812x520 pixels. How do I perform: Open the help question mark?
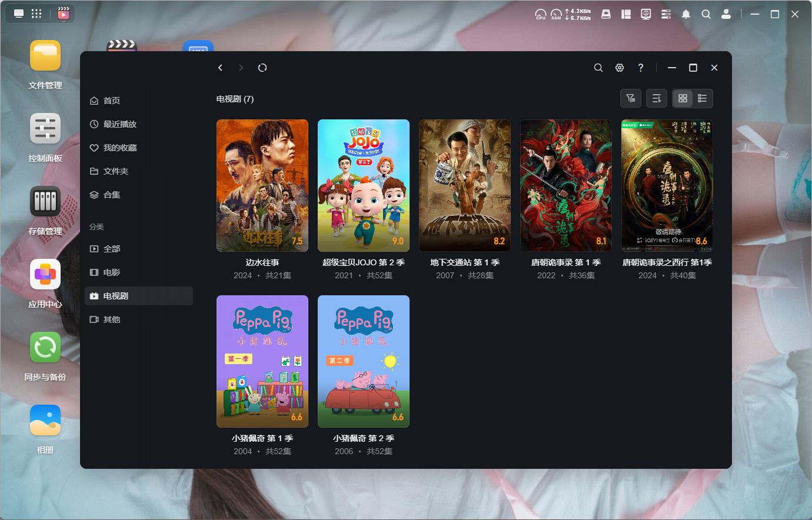coord(641,68)
